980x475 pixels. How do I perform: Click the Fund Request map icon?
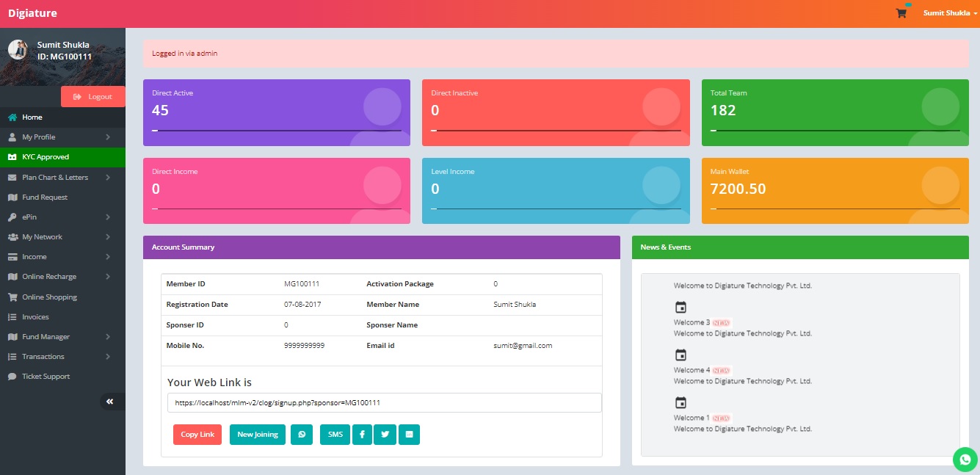pyautogui.click(x=12, y=197)
